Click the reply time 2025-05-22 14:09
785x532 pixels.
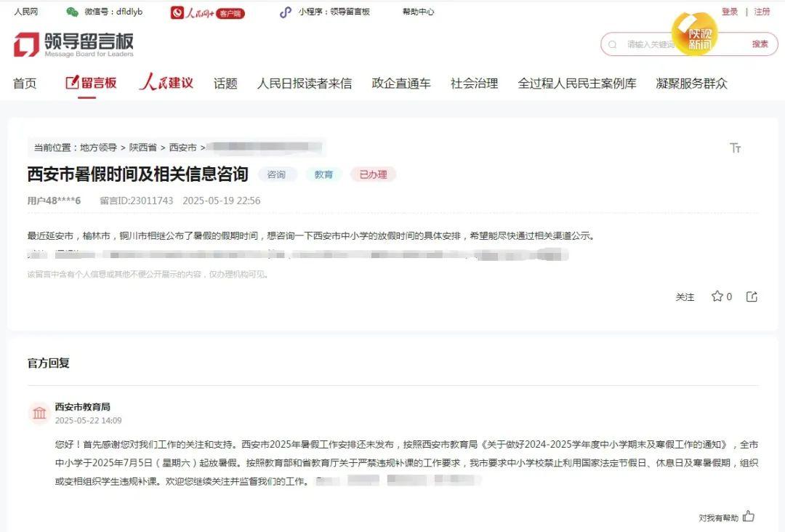[x=88, y=420]
